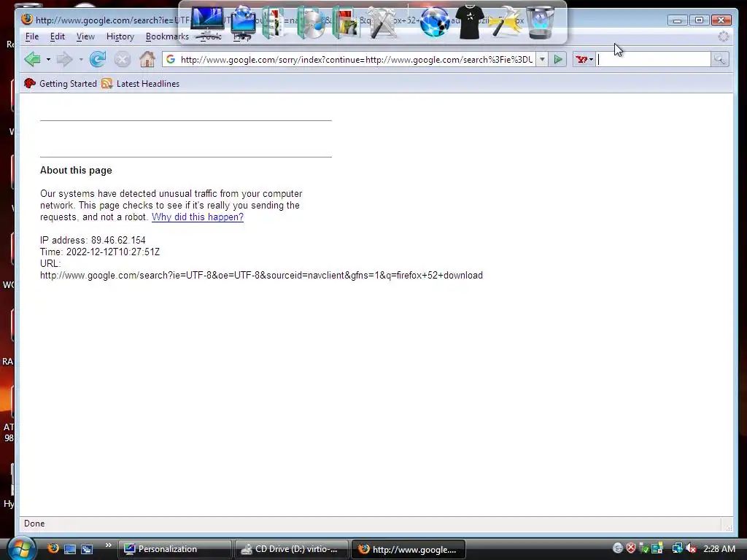
Task: Open the Bookmarks menu
Action: tap(167, 36)
